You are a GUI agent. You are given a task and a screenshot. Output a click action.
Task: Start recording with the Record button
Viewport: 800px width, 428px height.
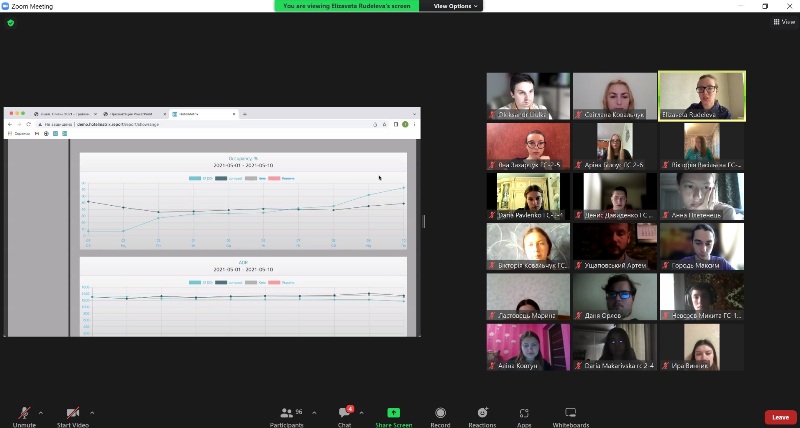440,416
